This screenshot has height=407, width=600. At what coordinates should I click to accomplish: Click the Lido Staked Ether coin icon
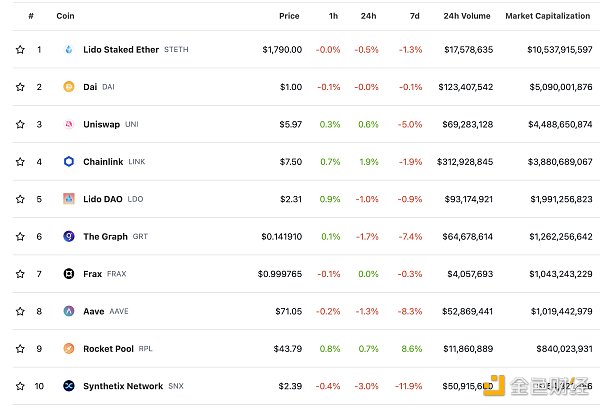(x=69, y=49)
